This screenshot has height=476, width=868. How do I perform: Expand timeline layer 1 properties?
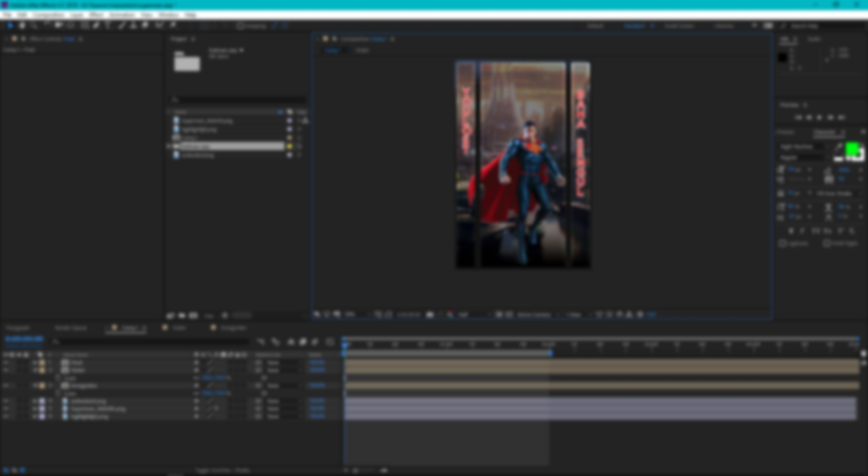coord(35,363)
